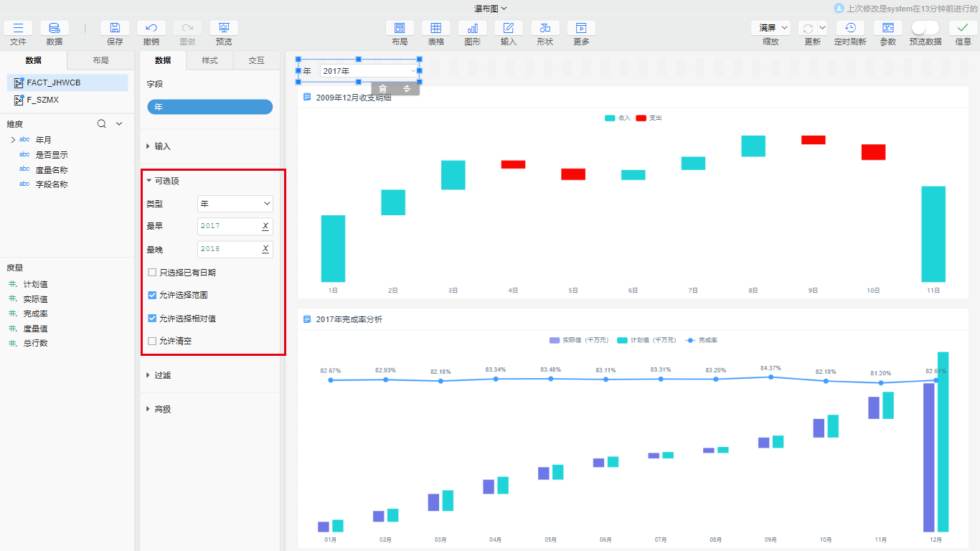Enable the 只选择已有日期 checkbox

click(x=152, y=273)
